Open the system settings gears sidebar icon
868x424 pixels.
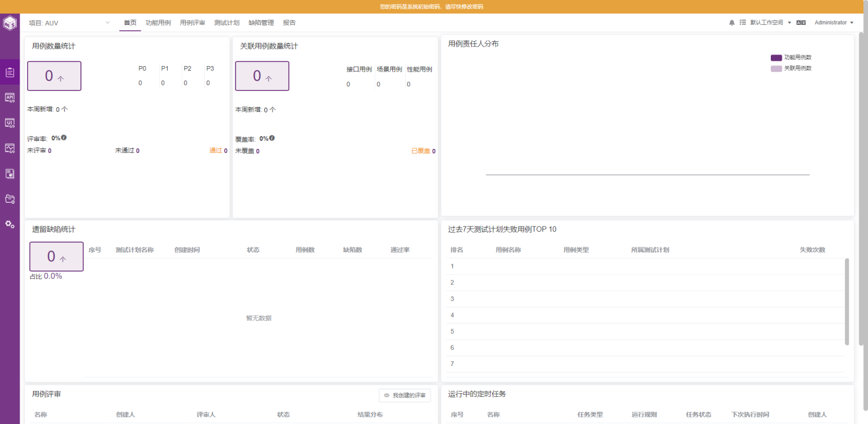(10, 224)
